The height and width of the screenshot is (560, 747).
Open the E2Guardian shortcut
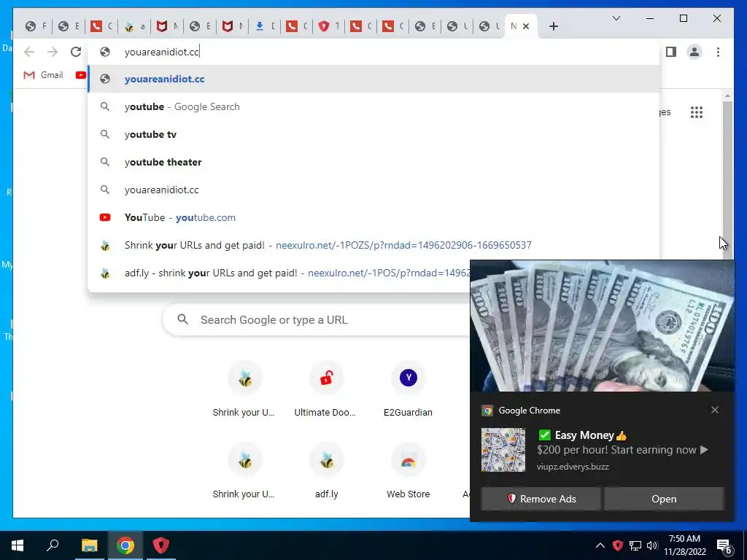coord(408,389)
